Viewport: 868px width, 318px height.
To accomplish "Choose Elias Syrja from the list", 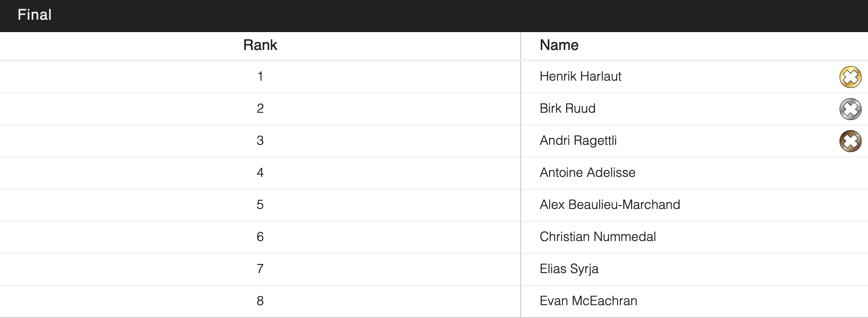I will point(569,269).
